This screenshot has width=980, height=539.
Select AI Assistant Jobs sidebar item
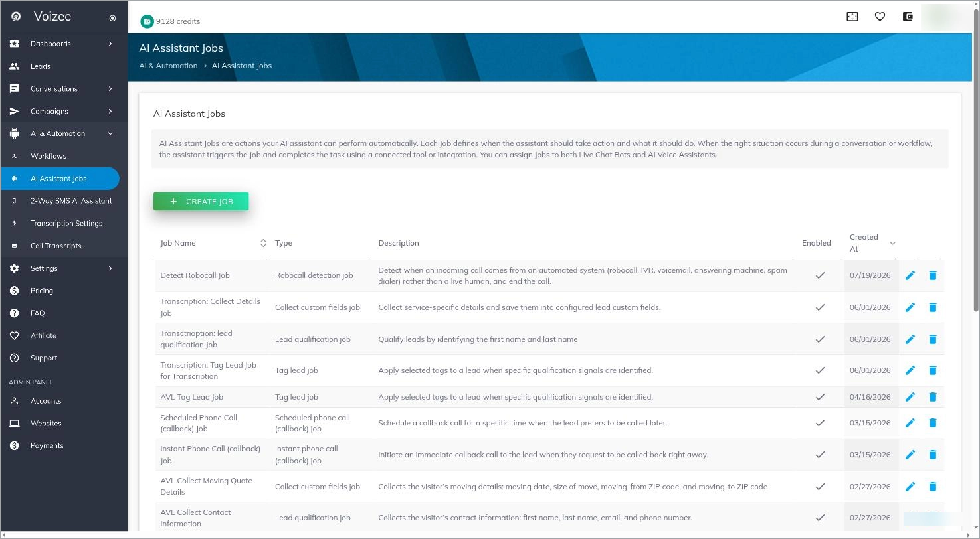point(60,179)
